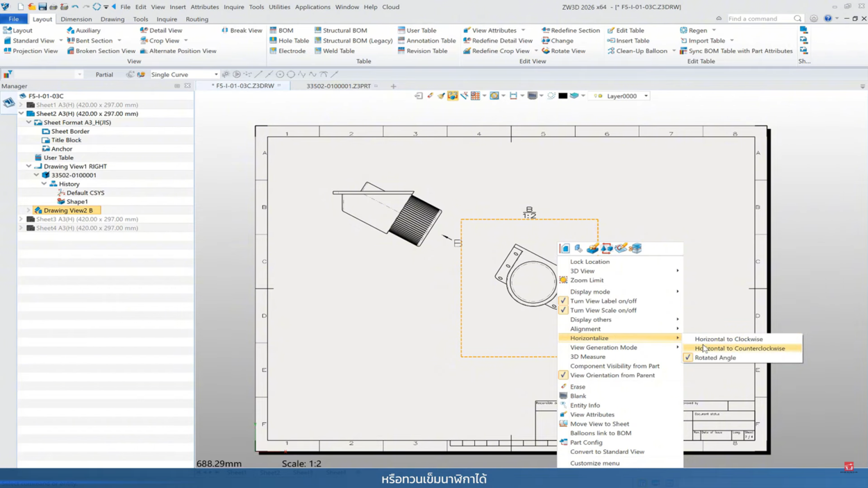Collapse the Drawing View1 RIGHT tree node
The height and width of the screenshot is (488, 868).
[x=28, y=167]
